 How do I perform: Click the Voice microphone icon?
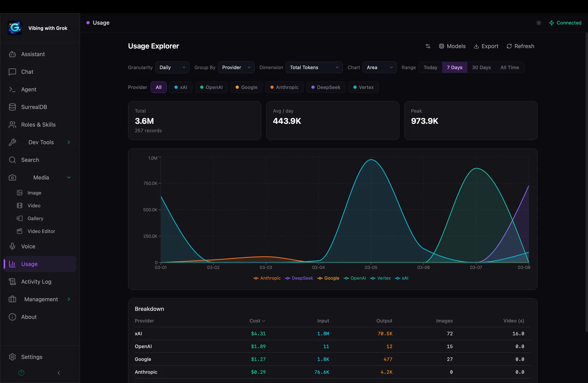point(12,246)
